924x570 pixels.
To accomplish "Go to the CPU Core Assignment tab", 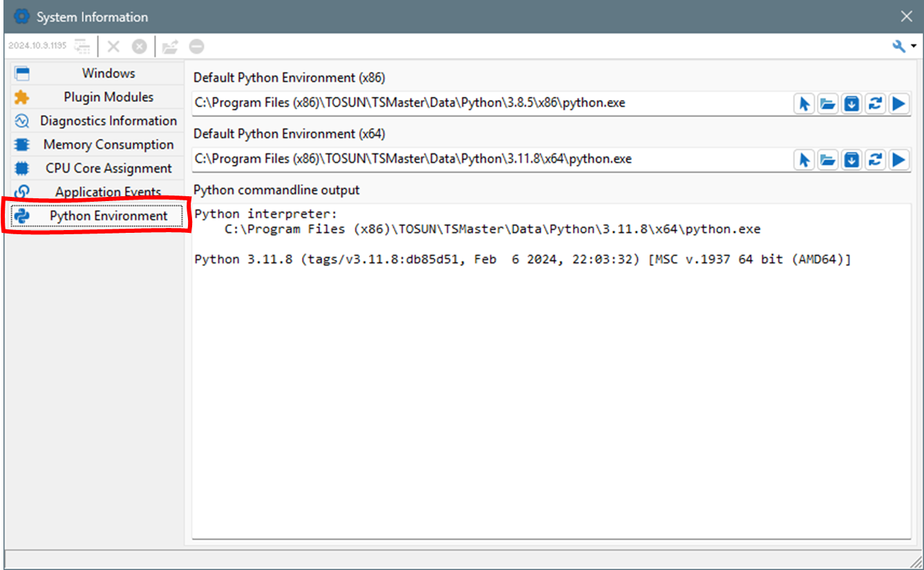I will pos(95,168).
